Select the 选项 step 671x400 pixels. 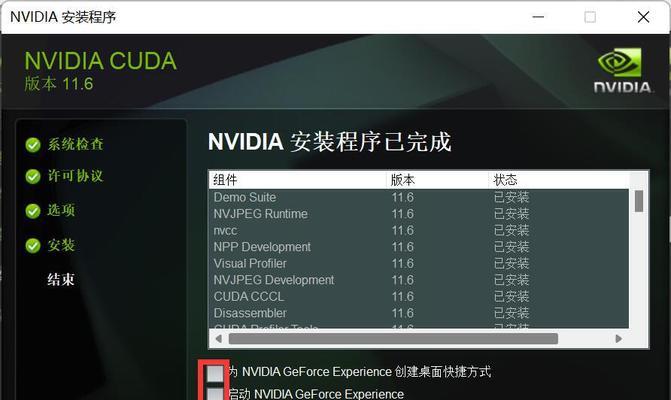[61, 210]
